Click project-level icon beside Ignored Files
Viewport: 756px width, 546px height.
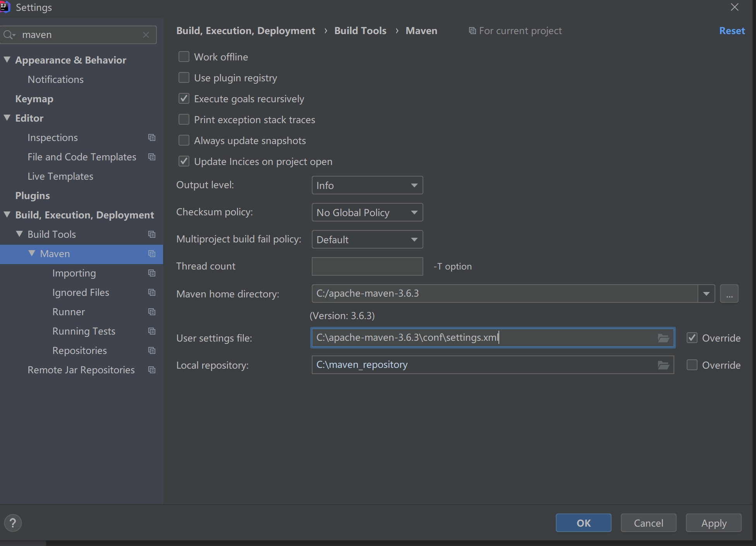pos(152,292)
